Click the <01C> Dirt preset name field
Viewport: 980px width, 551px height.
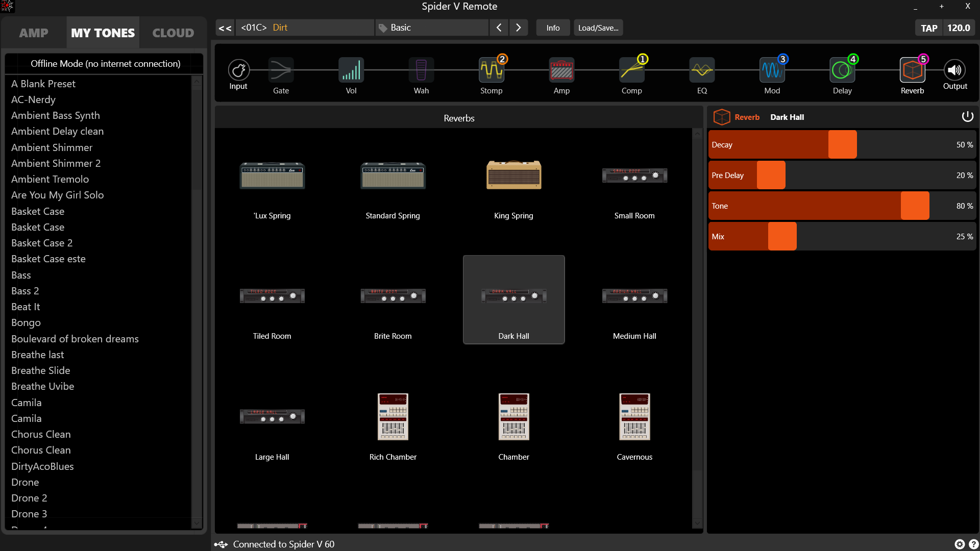[x=305, y=28]
